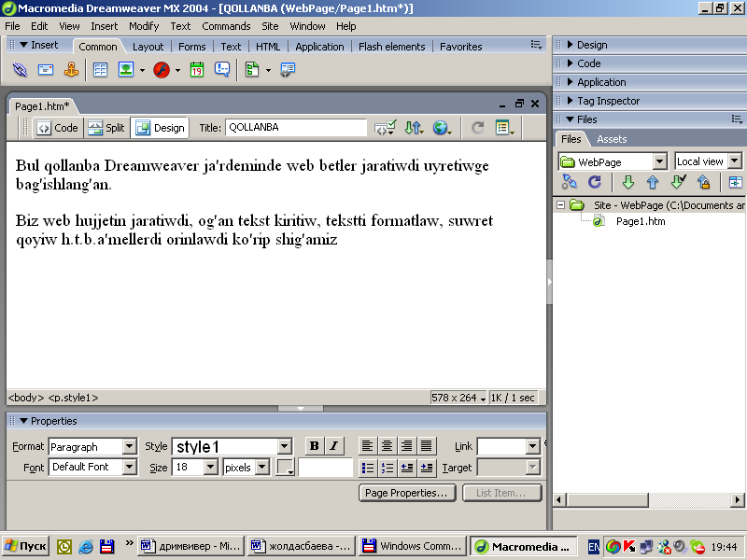This screenshot has height=560, width=747.
Task: Expand Files panel to show both sites
Action: [735, 182]
